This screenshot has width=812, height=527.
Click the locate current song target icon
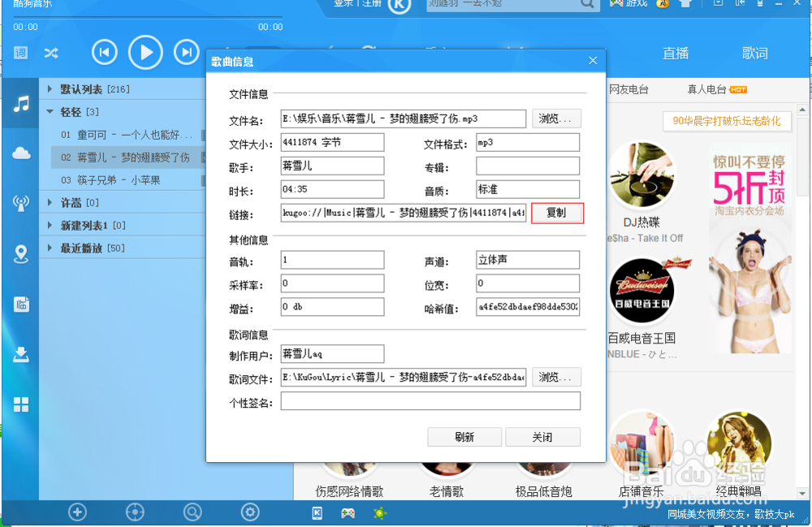tap(135, 512)
